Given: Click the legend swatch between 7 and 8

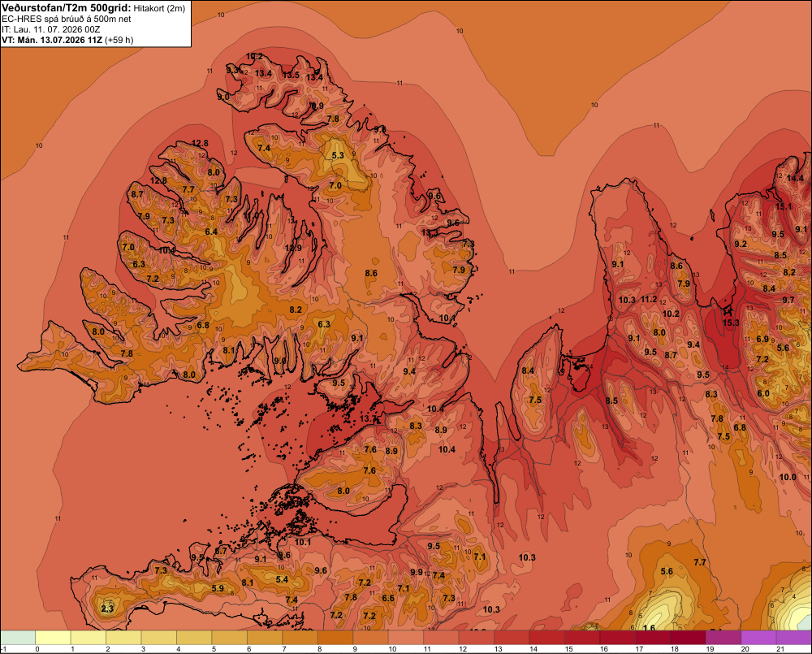Looking at the screenshot, I should pos(300,638).
